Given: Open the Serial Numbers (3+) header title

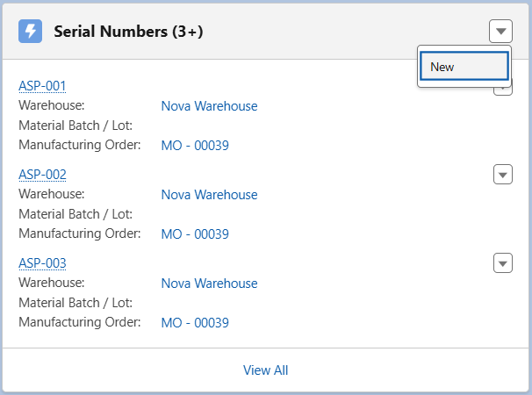Looking at the screenshot, I should tap(128, 32).
